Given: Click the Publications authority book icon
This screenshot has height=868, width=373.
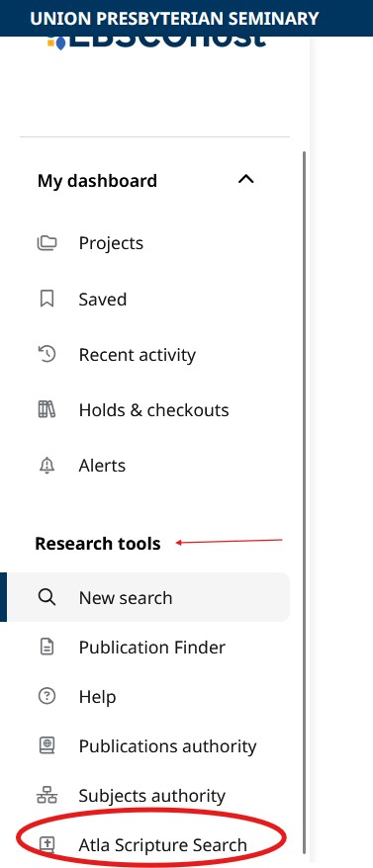Looking at the screenshot, I should tap(47, 745).
